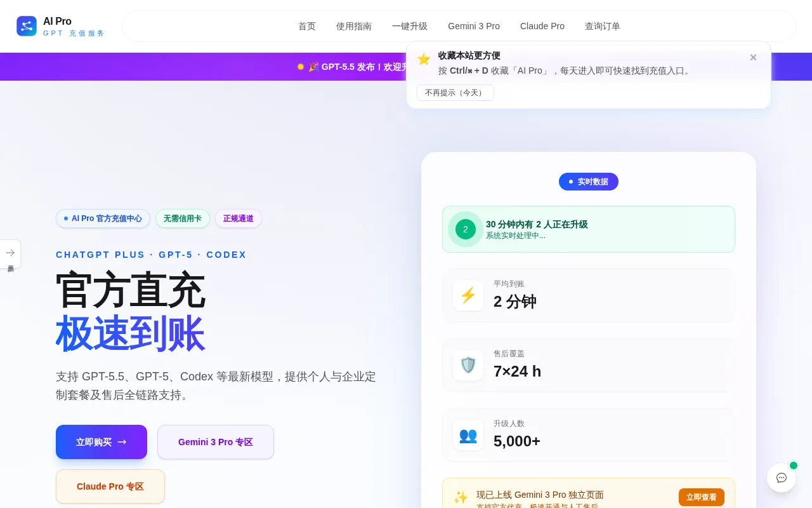
Task: Click the people icon for 升级人数
Action: click(468, 435)
